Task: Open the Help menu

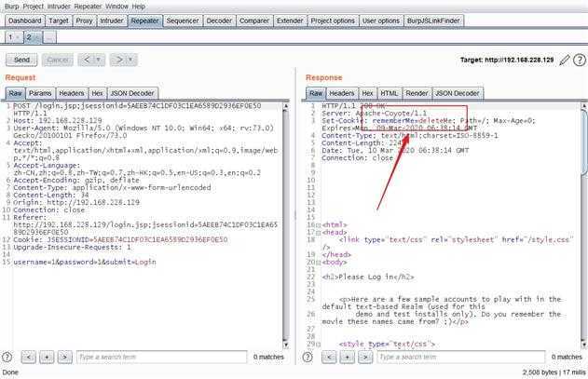Action: (x=138, y=7)
